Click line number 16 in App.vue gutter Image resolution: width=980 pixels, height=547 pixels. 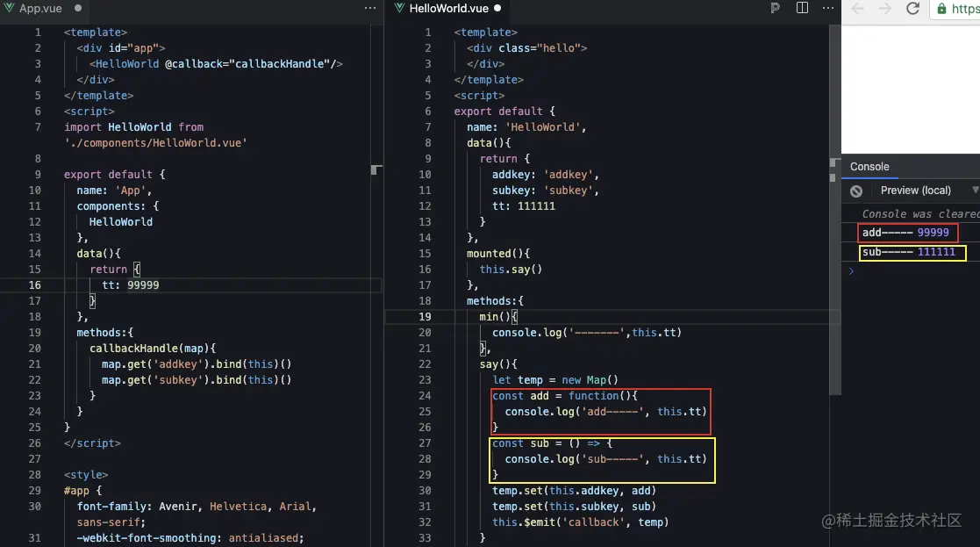pos(33,285)
